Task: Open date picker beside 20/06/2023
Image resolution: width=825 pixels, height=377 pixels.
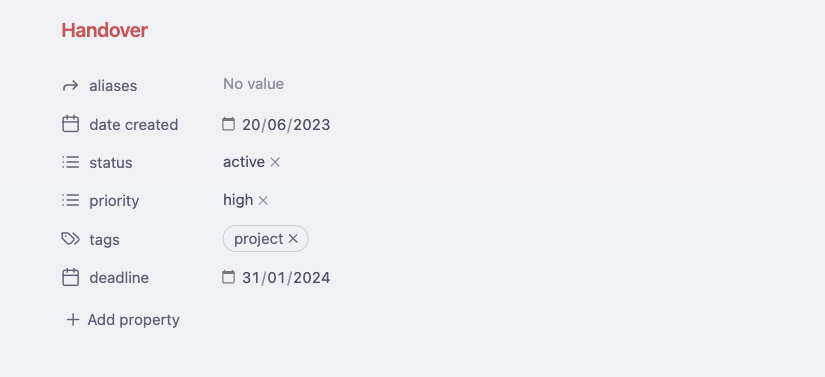Action: [x=228, y=124]
